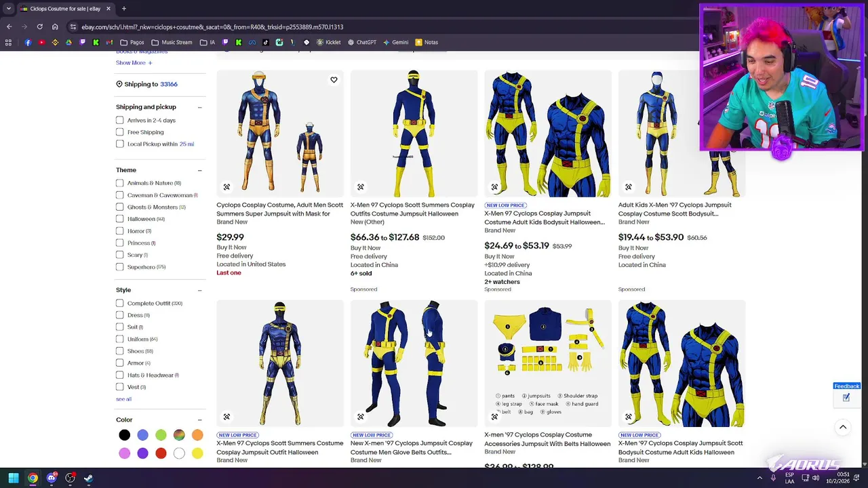Enable Arrives in 2-4 days filter

(x=120, y=120)
